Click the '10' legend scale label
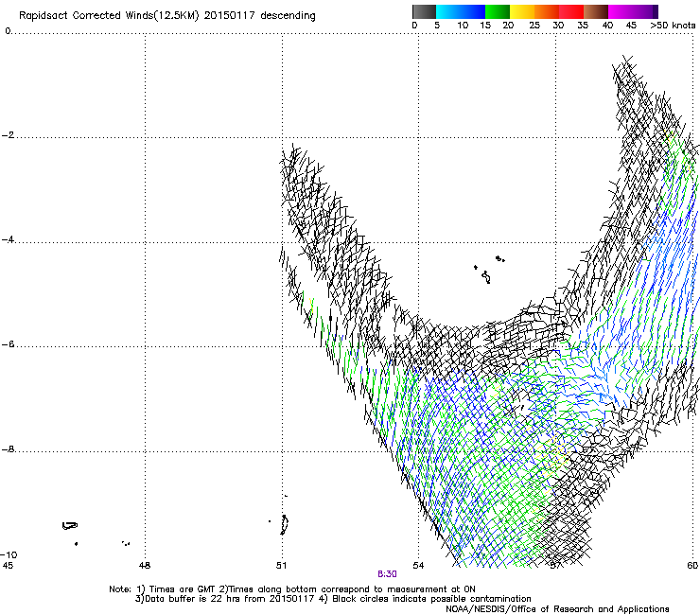The width and height of the screenshot is (700, 615). [463, 26]
